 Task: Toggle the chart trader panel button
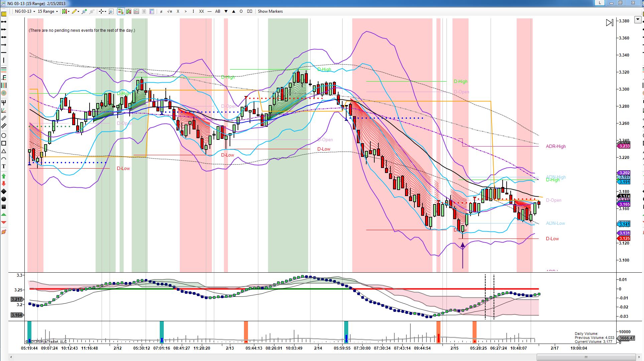tap(121, 11)
